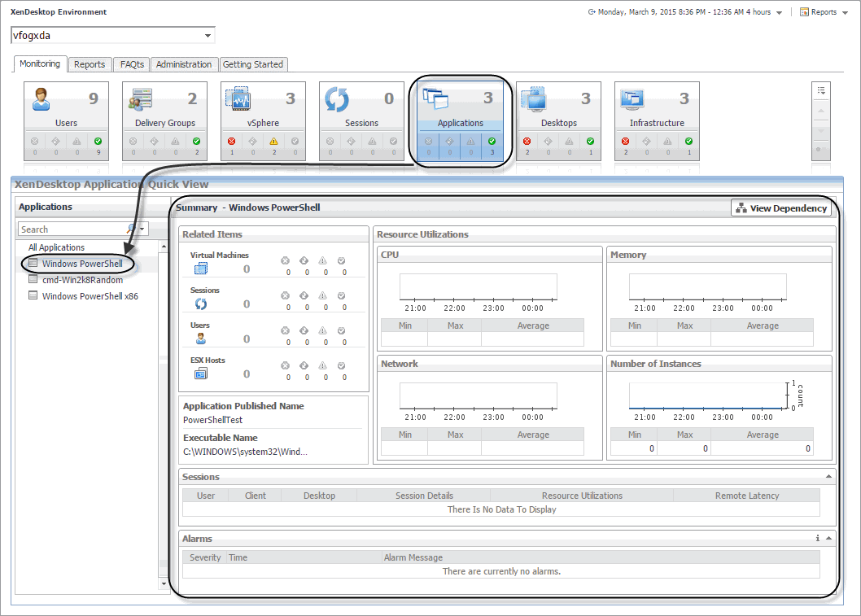Open the vfogxda environment dropdown
861x616 pixels.
[208, 36]
